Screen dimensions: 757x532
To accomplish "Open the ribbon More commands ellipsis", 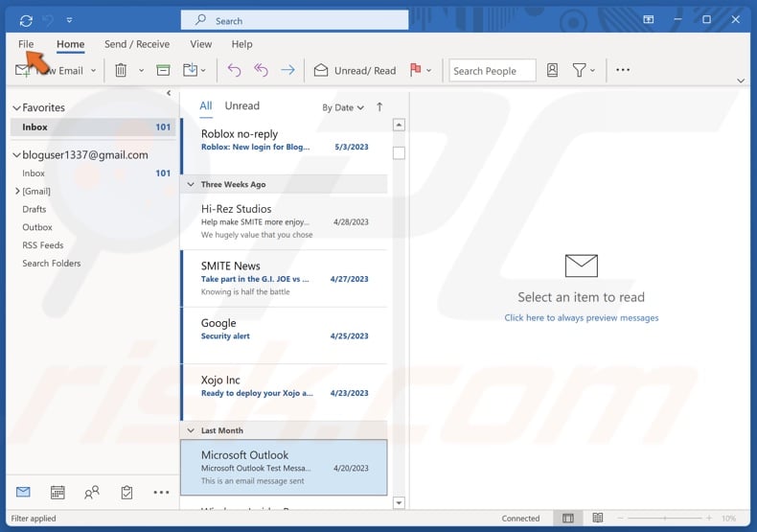I will [623, 70].
